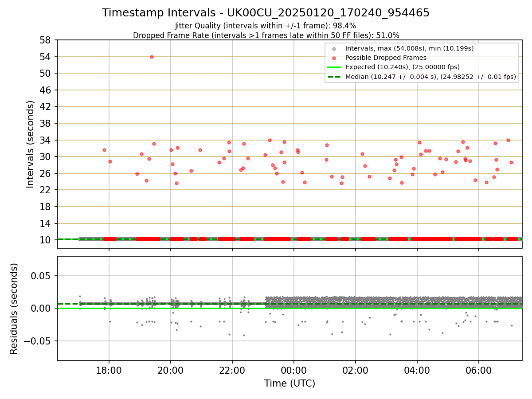Click the 18:00 time tick label

(109, 371)
